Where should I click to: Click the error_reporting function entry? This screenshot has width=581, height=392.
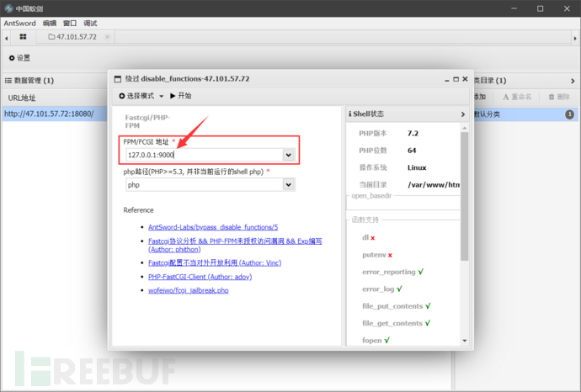pos(392,272)
